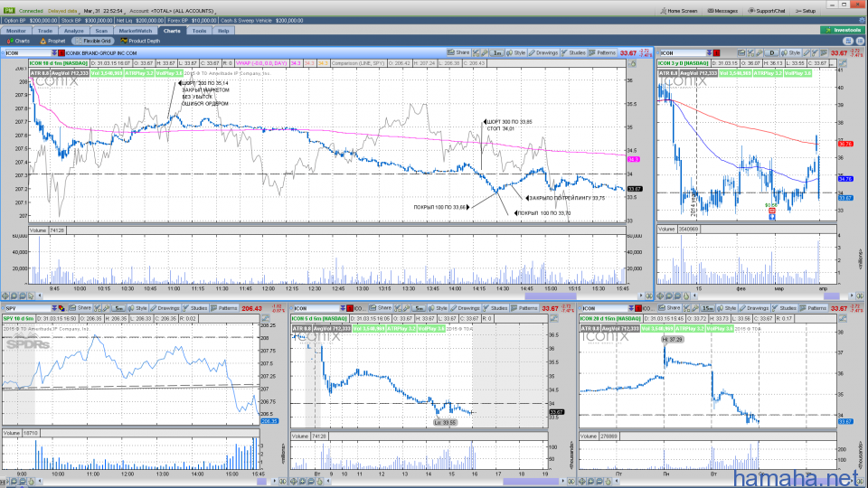
Task: Click the Investools button
Action: [x=842, y=30]
